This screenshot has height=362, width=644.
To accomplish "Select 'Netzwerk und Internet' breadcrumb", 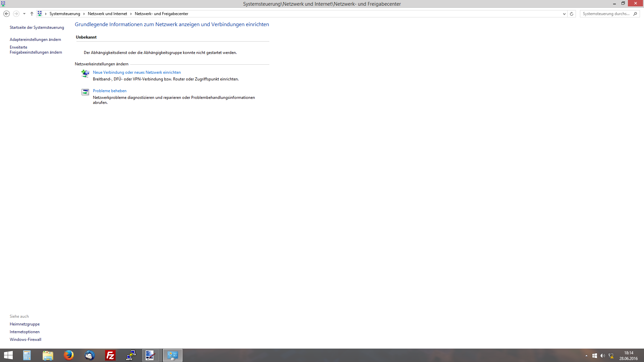I will click(107, 14).
